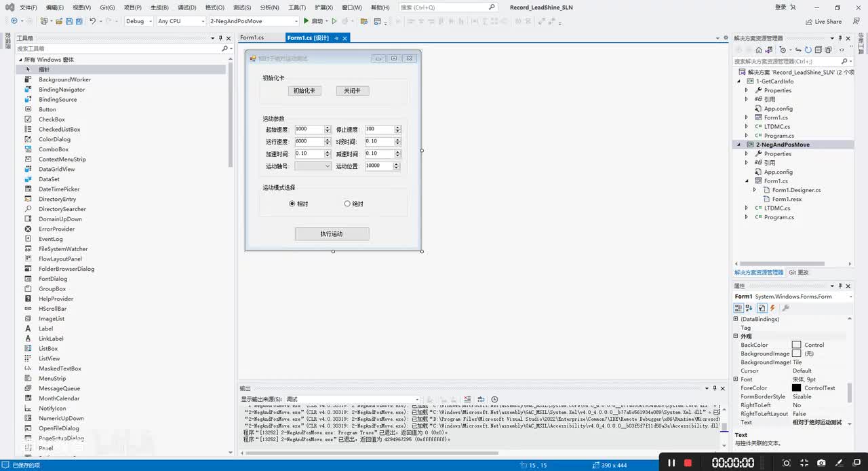Click the Open File folder icon

pos(59,21)
